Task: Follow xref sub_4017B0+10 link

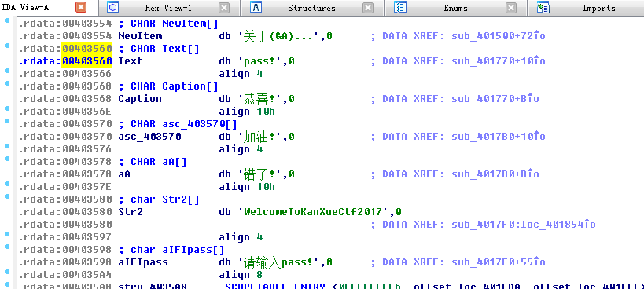Action: [499, 137]
